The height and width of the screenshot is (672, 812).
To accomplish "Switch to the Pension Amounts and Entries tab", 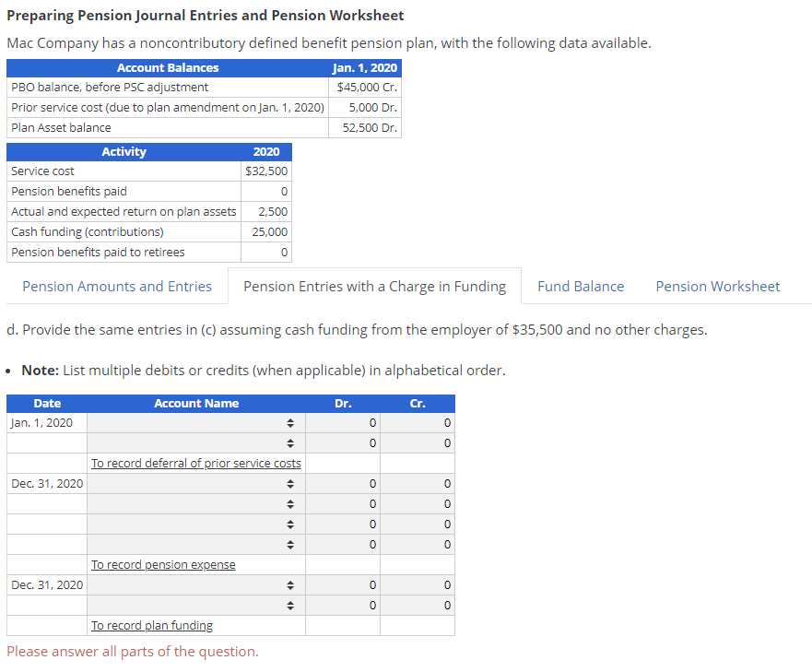I will 116,287.
